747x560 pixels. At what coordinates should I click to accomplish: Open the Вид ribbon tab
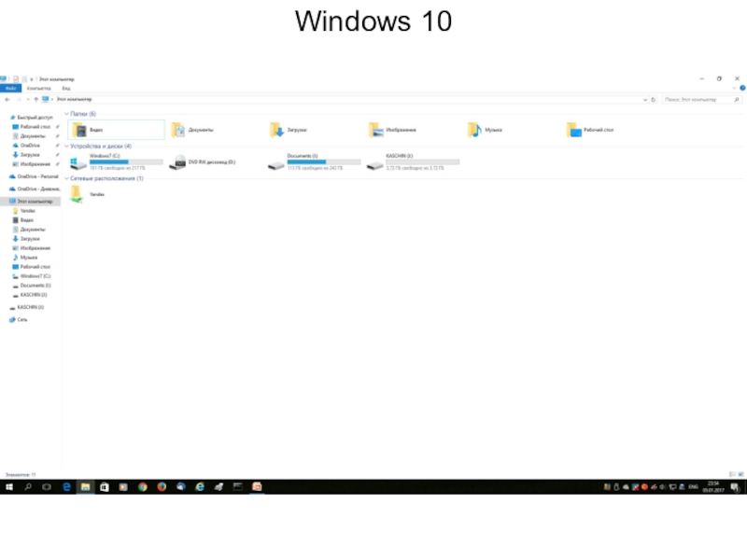pos(66,88)
